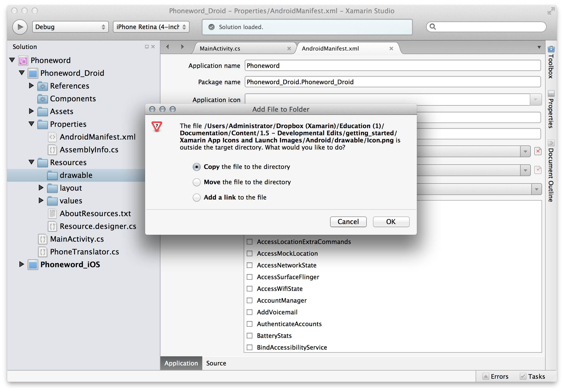Screen dimensions: 564x392
Task: Click navigate back arrow in tab bar
Action: [x=168, y=47]
